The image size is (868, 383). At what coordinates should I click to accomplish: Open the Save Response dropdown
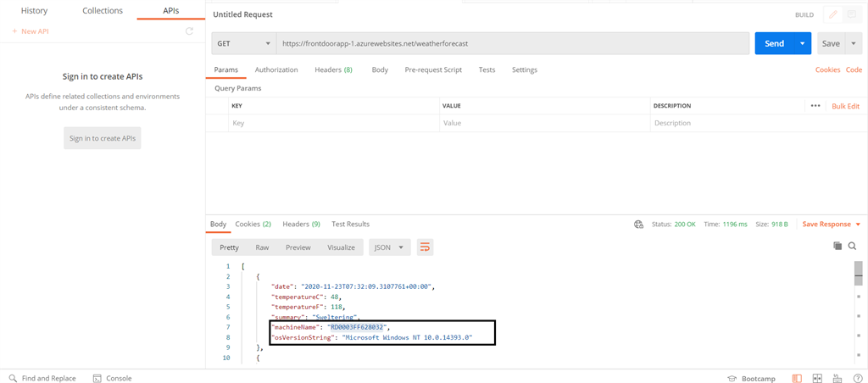[x=832, y=225]
